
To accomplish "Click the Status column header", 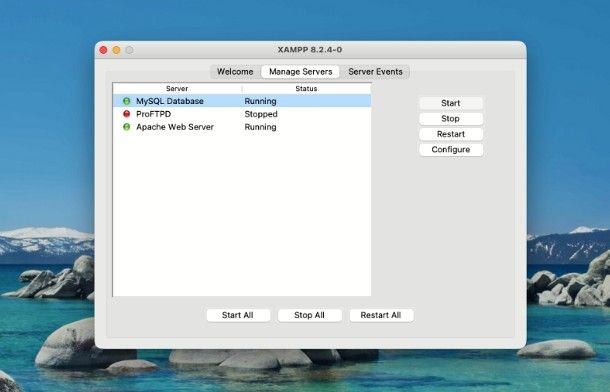I will (306, 89).
